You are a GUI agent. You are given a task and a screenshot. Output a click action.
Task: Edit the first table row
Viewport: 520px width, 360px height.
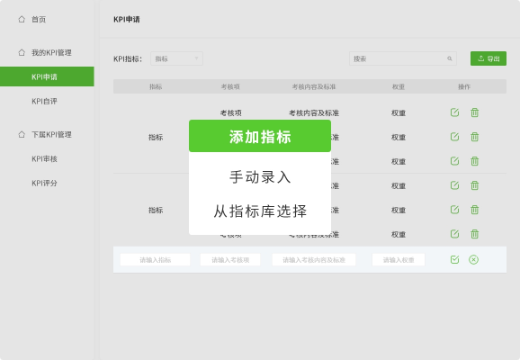pyautogui.click(x=455, y=113)
